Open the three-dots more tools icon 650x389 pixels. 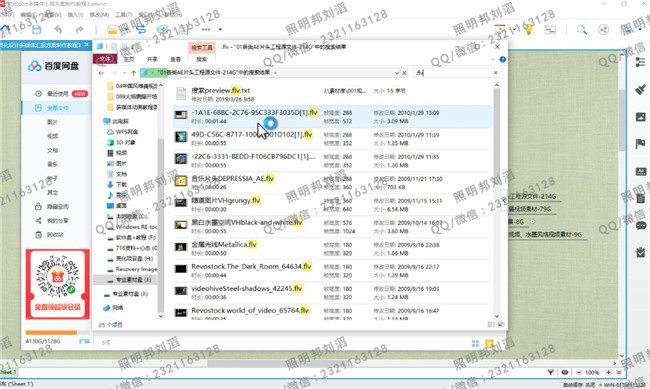(206, 29)
